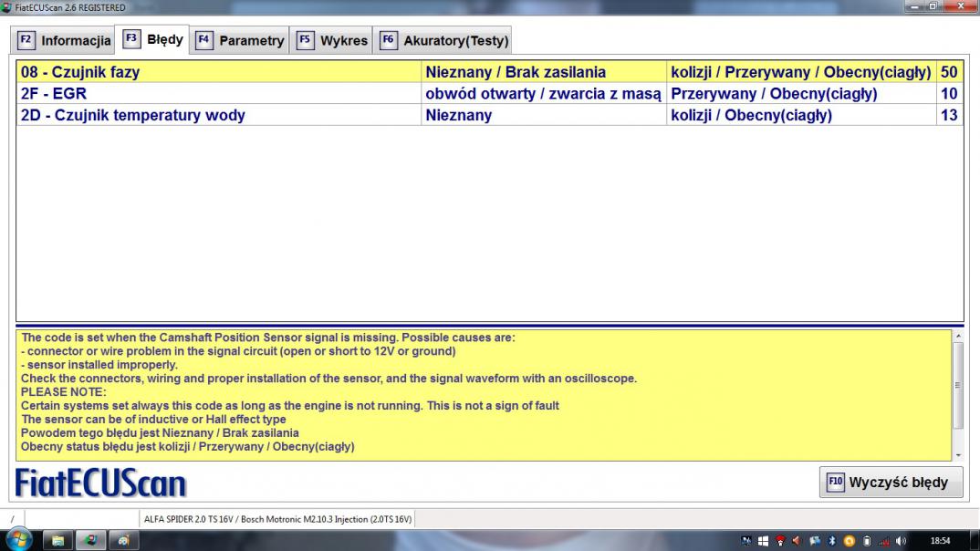
Task: Select the Błędy tab
Action: (x=152, y=39)
